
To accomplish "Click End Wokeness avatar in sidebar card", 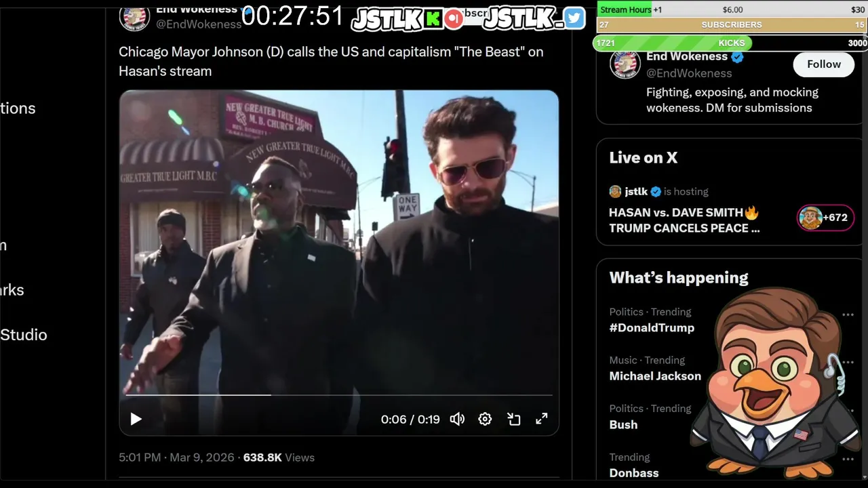I will 625,64.
